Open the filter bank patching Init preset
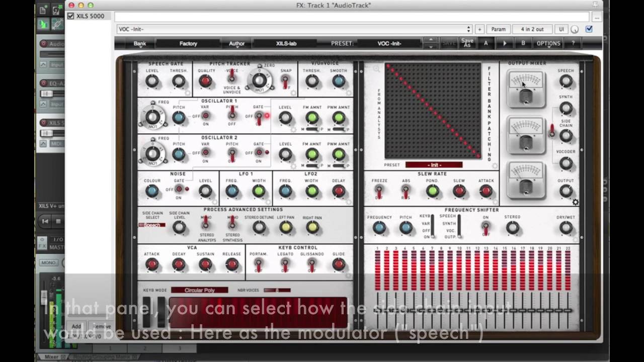644x362 pixels. click(434, 165)
